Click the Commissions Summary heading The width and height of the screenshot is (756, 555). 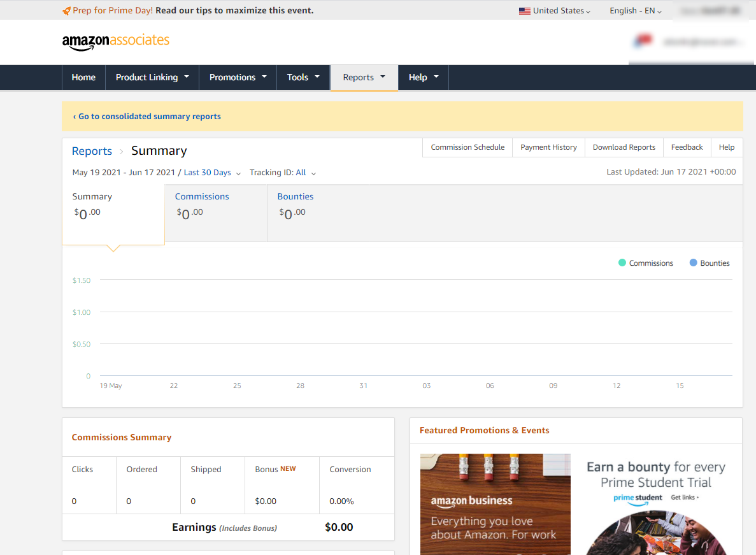pyautogui.click(x=122, y=437)
